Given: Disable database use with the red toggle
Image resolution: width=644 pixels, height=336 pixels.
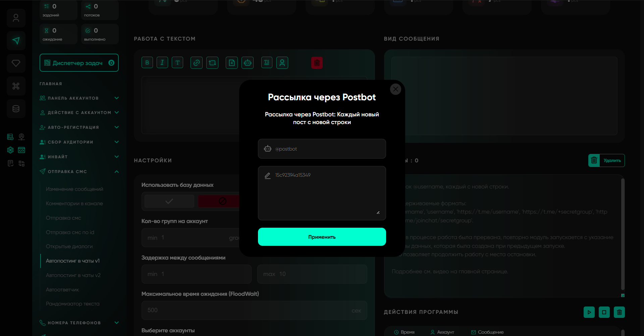Looking at the screenshot, I should click(x=219, y=201).
